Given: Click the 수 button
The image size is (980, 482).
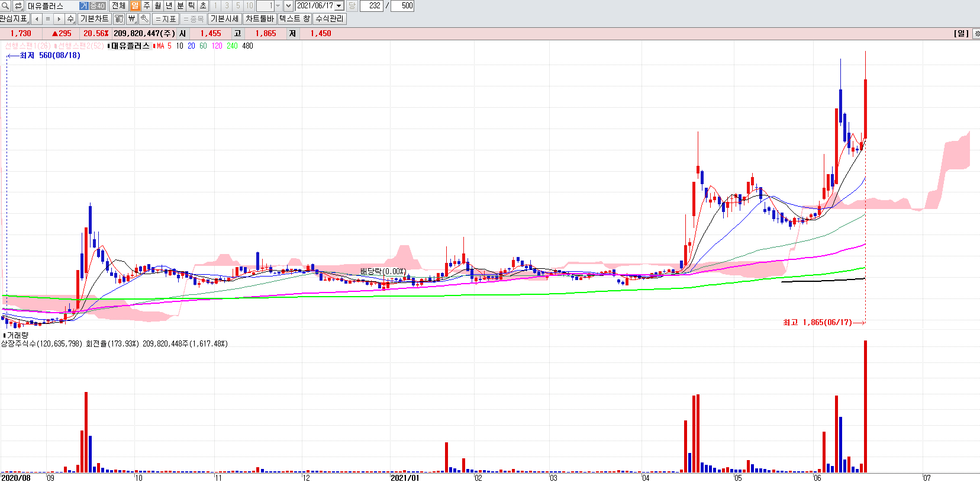Looking at the screenshot, I should coord(70,19).
